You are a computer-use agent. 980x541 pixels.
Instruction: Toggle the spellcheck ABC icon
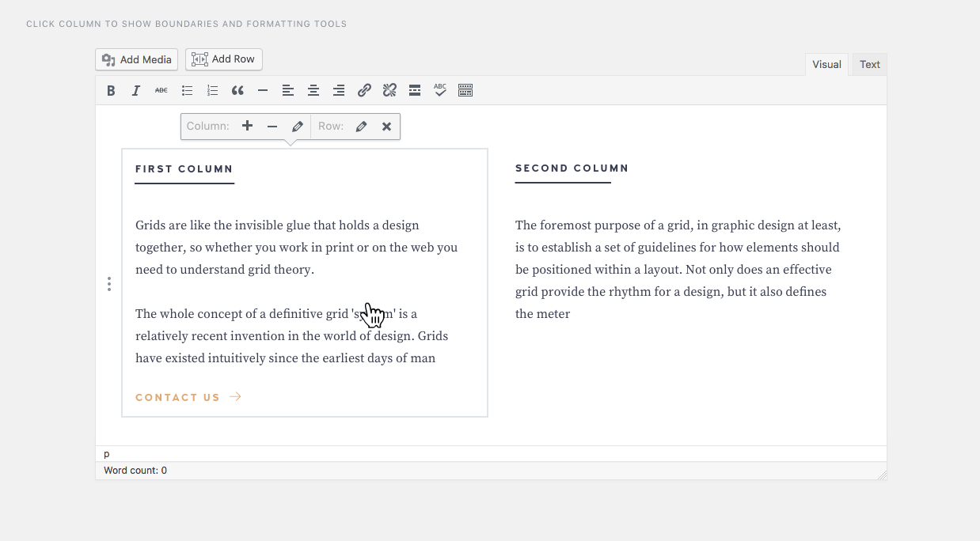[x=440, y=91]
